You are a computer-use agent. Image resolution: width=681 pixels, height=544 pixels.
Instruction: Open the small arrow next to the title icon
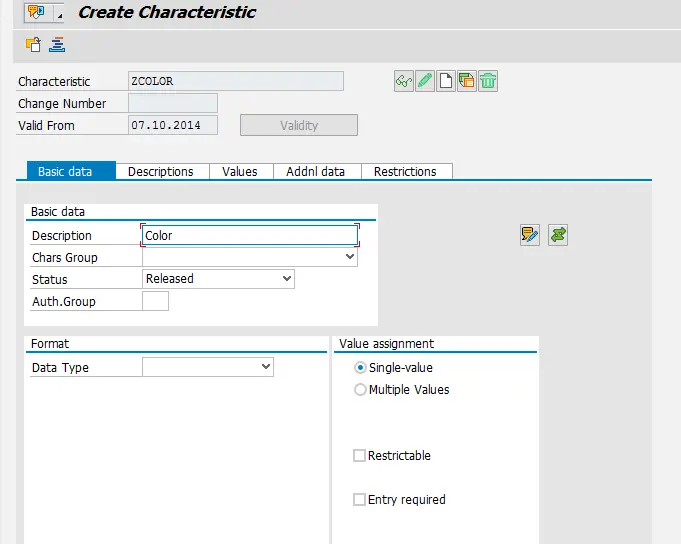(x=60, y=15)
